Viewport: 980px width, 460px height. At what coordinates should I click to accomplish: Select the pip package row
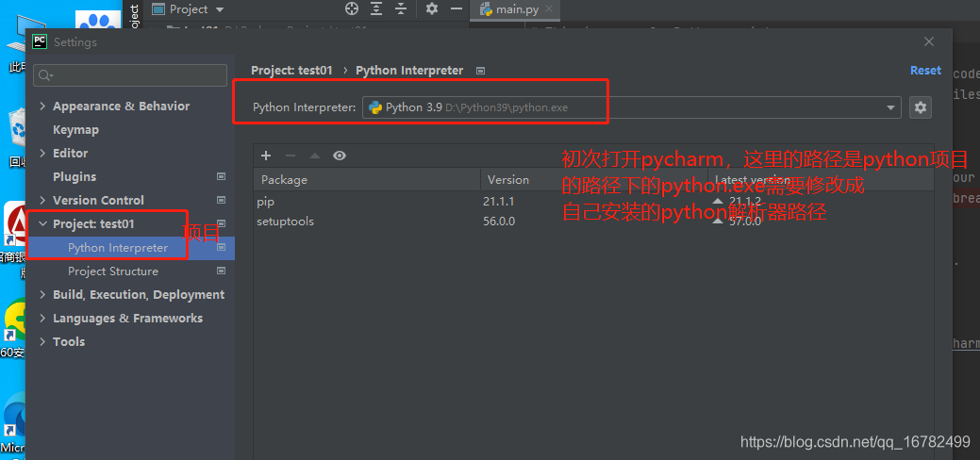pyautogui.click(x=593, y=202)
